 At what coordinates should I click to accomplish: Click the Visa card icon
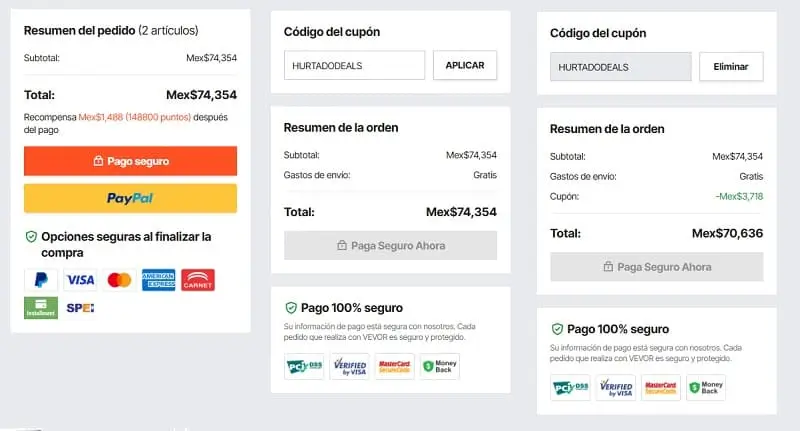(80, 280)
